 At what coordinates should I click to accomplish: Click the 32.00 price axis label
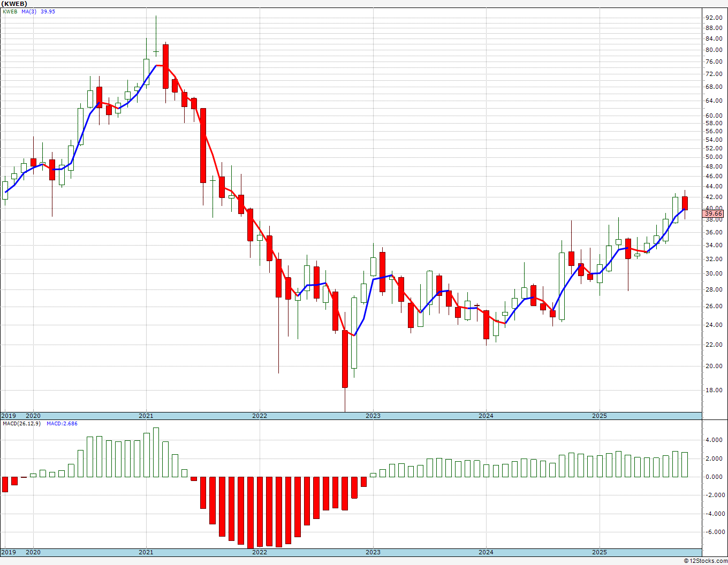click(x=714, y=259)
